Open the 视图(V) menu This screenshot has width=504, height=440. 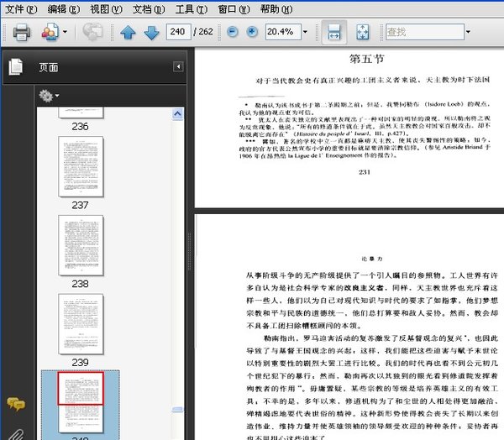(x=106, y=9)
